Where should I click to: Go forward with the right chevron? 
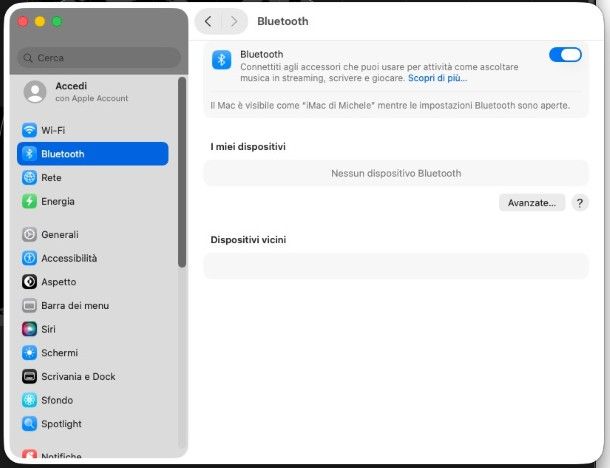(234, 21)
